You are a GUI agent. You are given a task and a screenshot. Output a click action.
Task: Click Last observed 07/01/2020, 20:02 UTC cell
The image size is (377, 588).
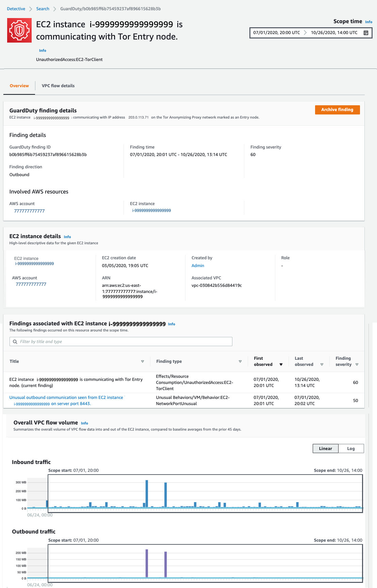coord(307,401)
